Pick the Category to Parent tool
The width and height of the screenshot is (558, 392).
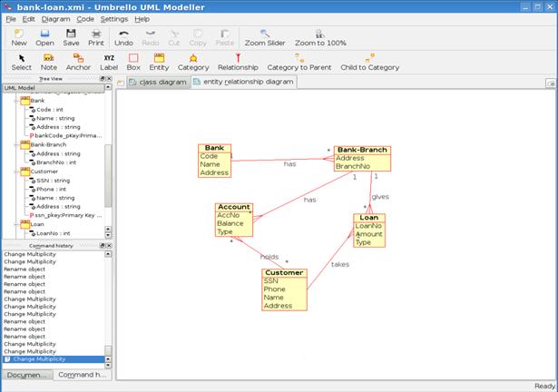[299, 62]
